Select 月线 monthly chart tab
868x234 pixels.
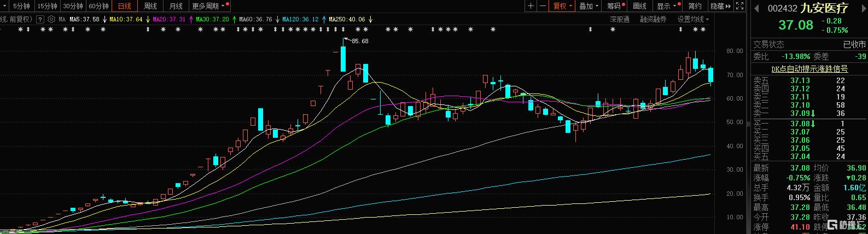[x=176, y=6]
